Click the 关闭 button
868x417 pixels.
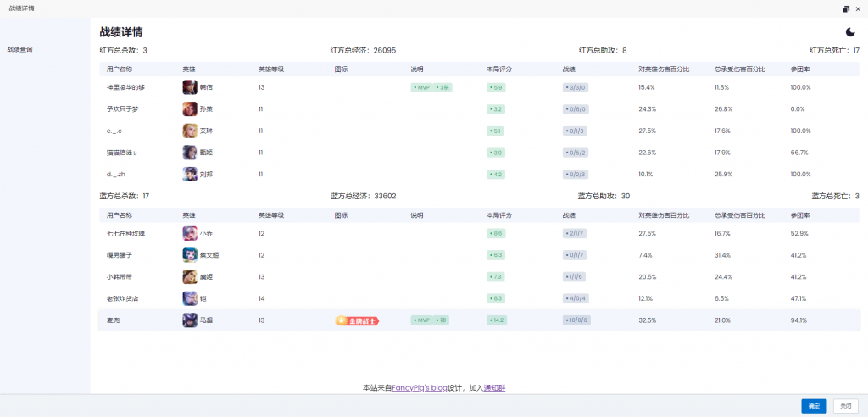click(846, 406)
